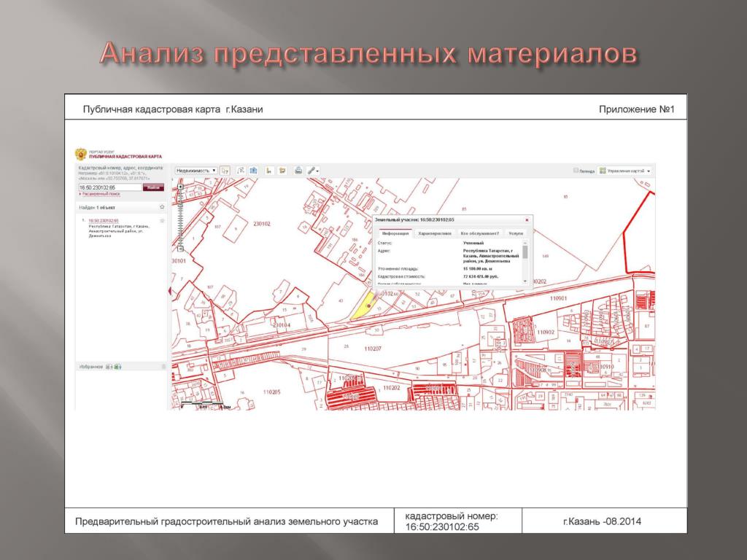Click the 'Статус' row in popup

pyautogui.click(x=449, y=243)
